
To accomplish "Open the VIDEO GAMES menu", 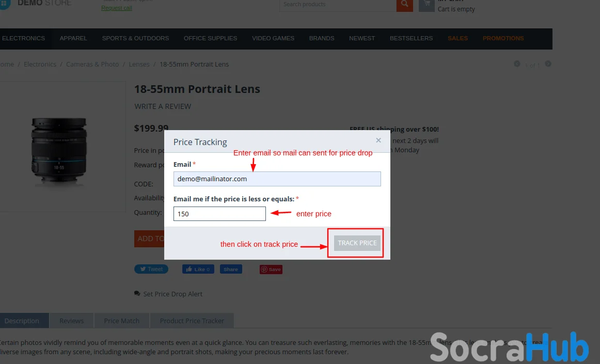I will 273,38.
